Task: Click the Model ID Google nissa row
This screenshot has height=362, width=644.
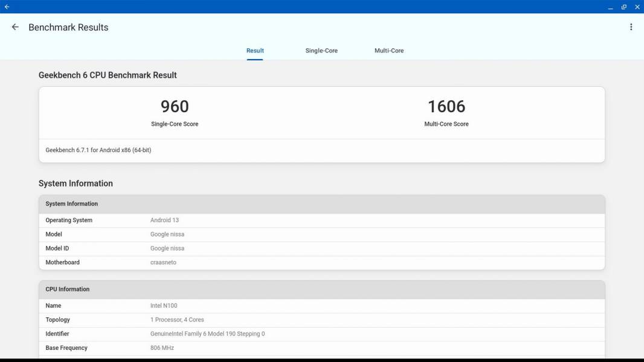Action: (x=321, y=249)
